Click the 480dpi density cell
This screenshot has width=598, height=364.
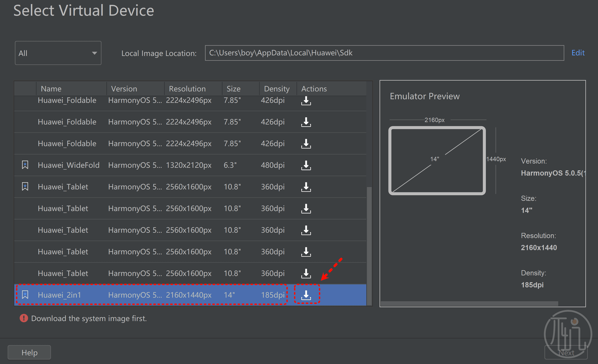(273, 165)
